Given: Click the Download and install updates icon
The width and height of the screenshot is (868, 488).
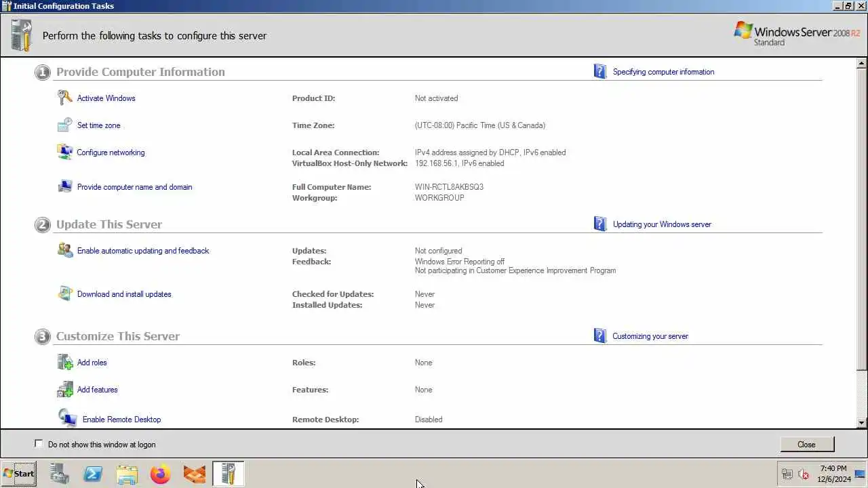Looking at the screenshot, I should [65, 294].
